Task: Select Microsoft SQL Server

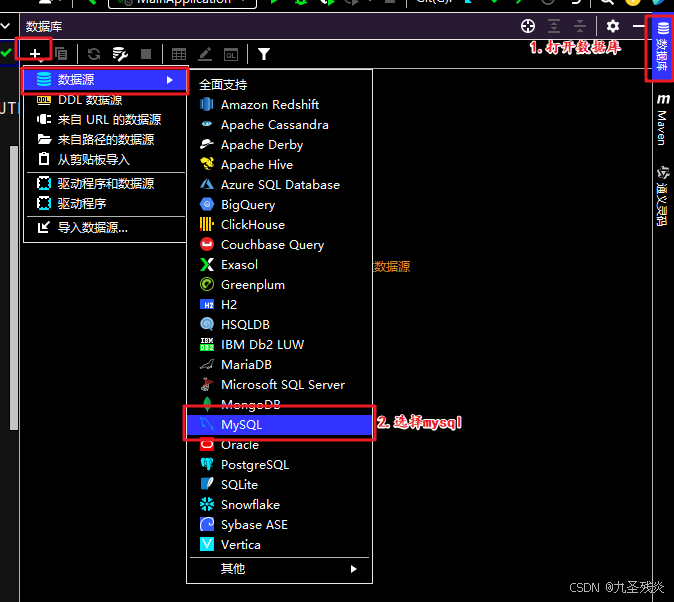Action: (x=279, y=384)
